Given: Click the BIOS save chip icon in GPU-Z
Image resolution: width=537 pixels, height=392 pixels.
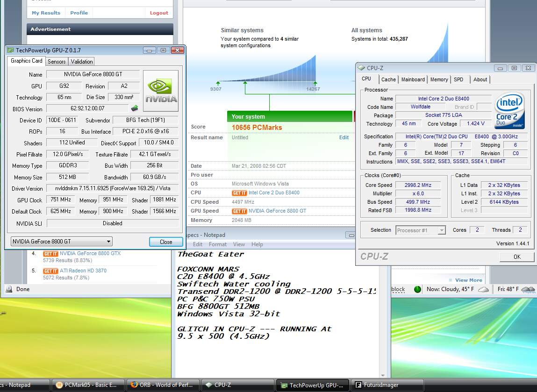Looking at the screenshot, I should tap(135, 108).
